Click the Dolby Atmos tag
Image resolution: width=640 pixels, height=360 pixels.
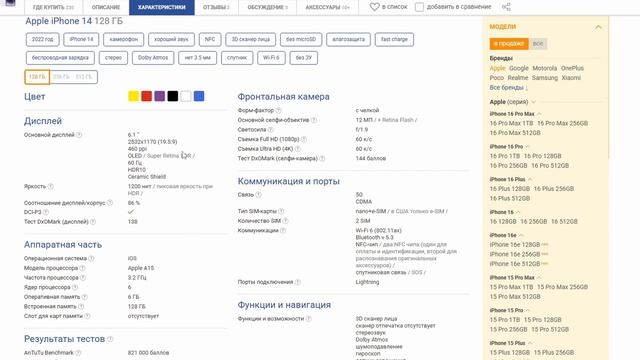153,58
